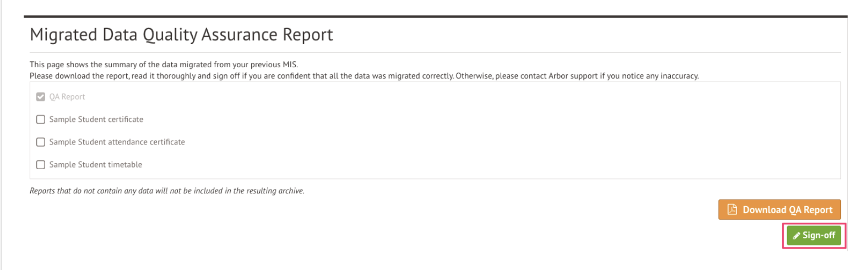Screen dimensions: 868x270
Task: Select the 'Sample Student certificate' label
Action: coord(96,120)
